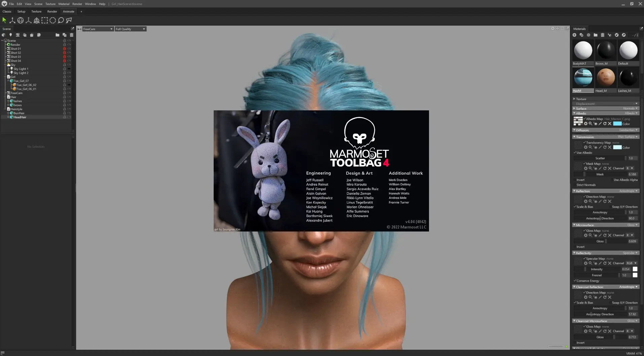Show the hidden Sky Light 1
This screenshot has height=356, width=644.
click(x=69, y=69)
